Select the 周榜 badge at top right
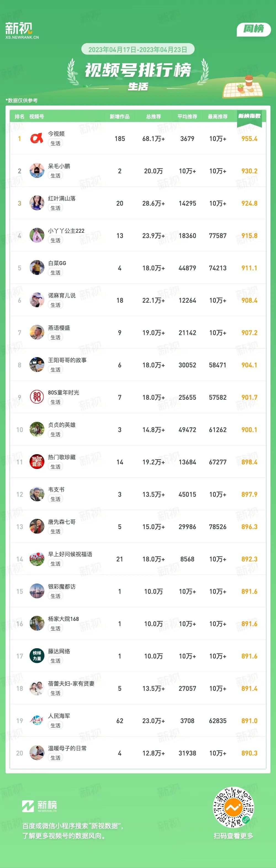 click(x=254, y=29)
